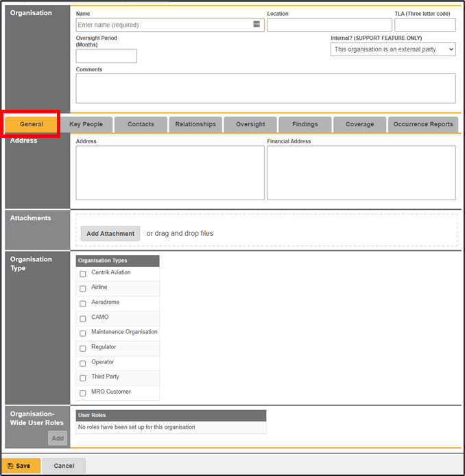Open the Contacts tab
Image resolution: width=465 pixels, height=476 pixels.
[x=141, y=125]
